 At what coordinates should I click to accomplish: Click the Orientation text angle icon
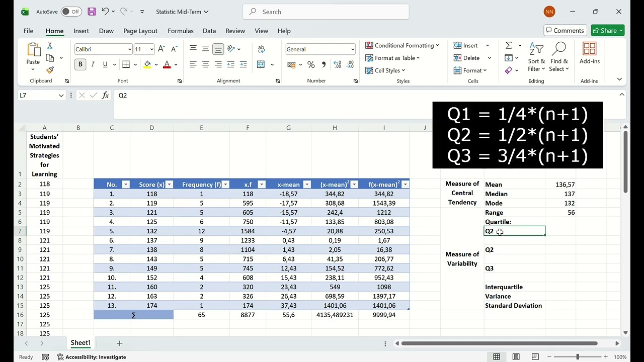(230, 49)
